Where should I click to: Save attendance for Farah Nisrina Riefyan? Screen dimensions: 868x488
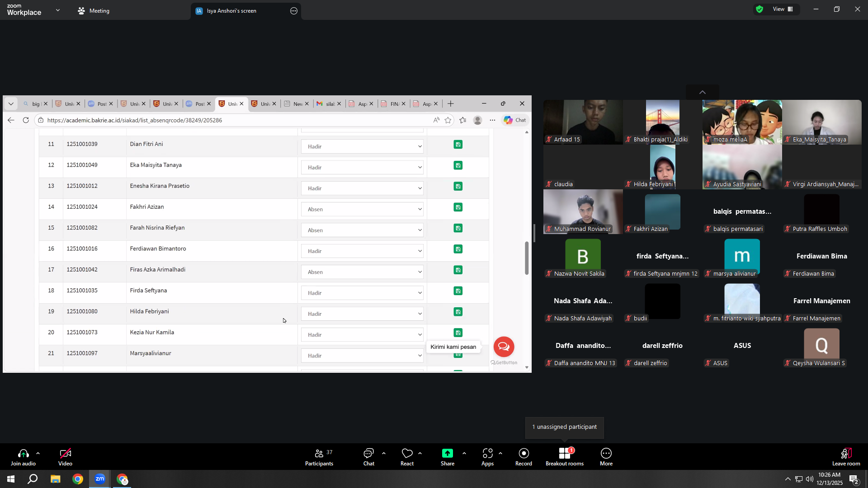(458, 228)
